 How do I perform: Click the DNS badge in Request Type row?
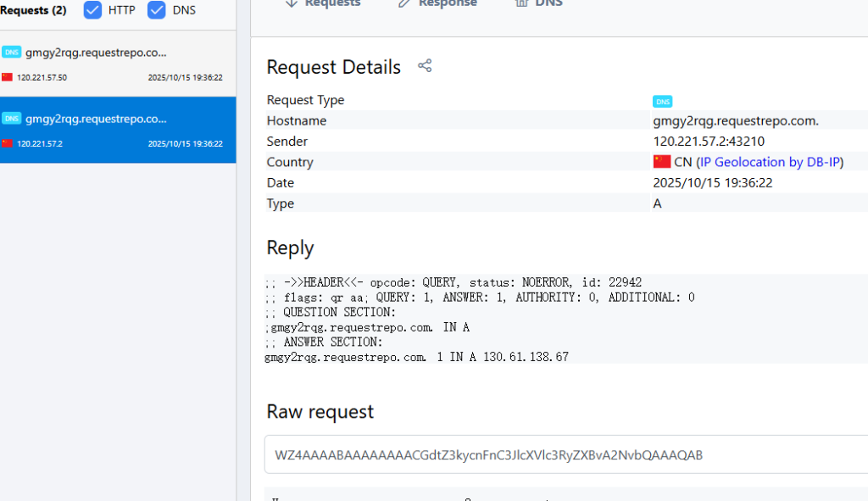tap(662, 102)
